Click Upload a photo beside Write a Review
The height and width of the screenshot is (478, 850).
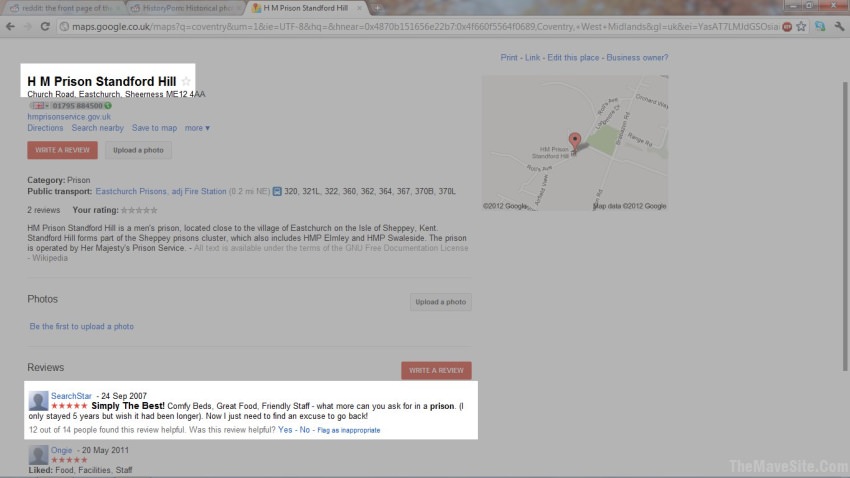tap(138, 150)
